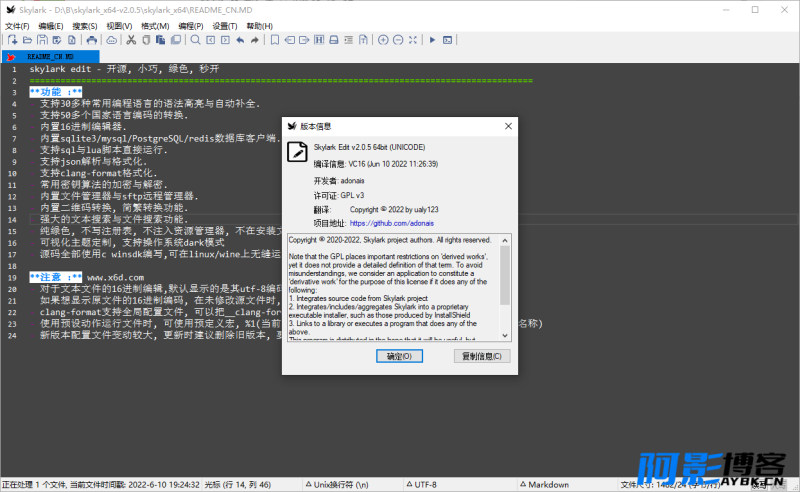Image resolution: width=800 pixels, height=492 pixels.
Task: Click the next bookmark tag icon
Action: [x=304, y=40]
